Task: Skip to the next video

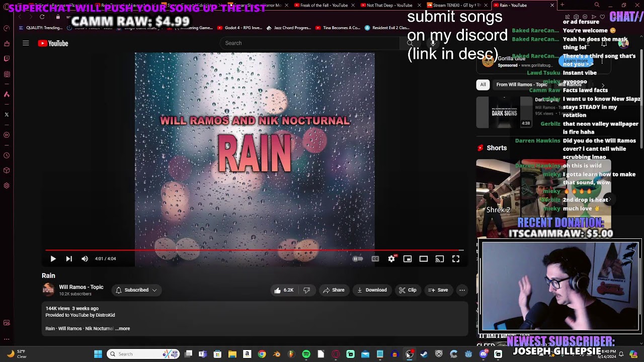Action: coord(69,259)
